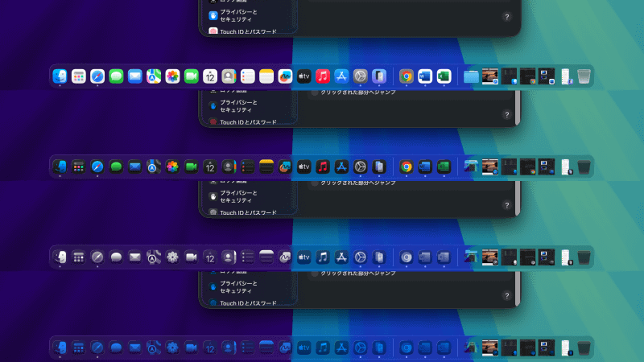Click the help ? button above the dark-style dock
The width and height of the screenshot is (644, 362).
[x=507, y=114]
